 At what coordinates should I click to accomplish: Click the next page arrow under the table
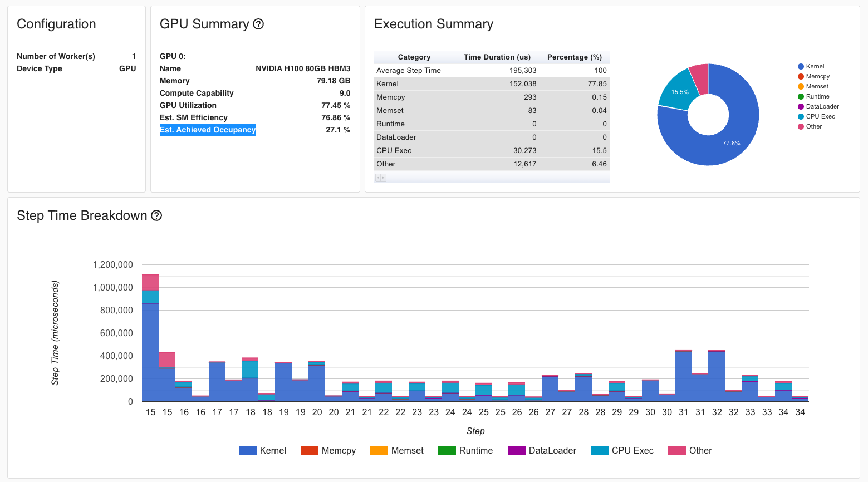tap(383, 178)
